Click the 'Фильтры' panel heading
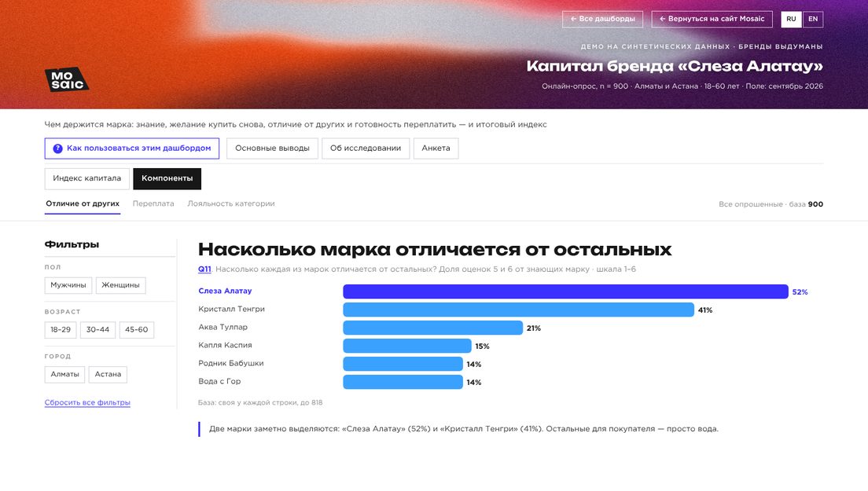Viewport: 868px width, 491px height. click(72, 244)
